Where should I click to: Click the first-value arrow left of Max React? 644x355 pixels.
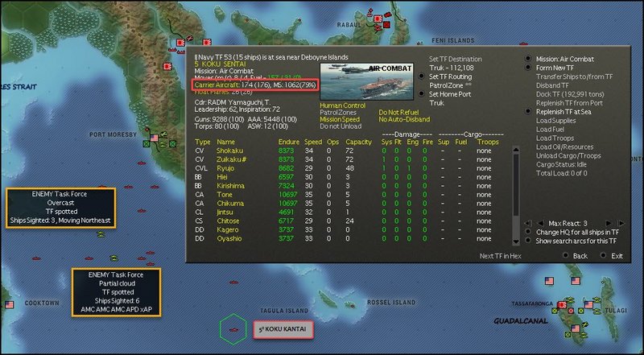pos(528,223)
